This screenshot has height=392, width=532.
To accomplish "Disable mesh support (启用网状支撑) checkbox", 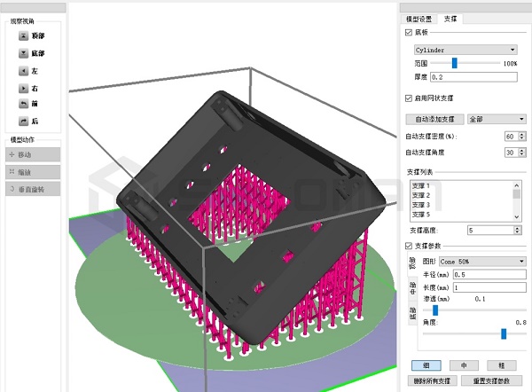I will (x=408, y=98).
